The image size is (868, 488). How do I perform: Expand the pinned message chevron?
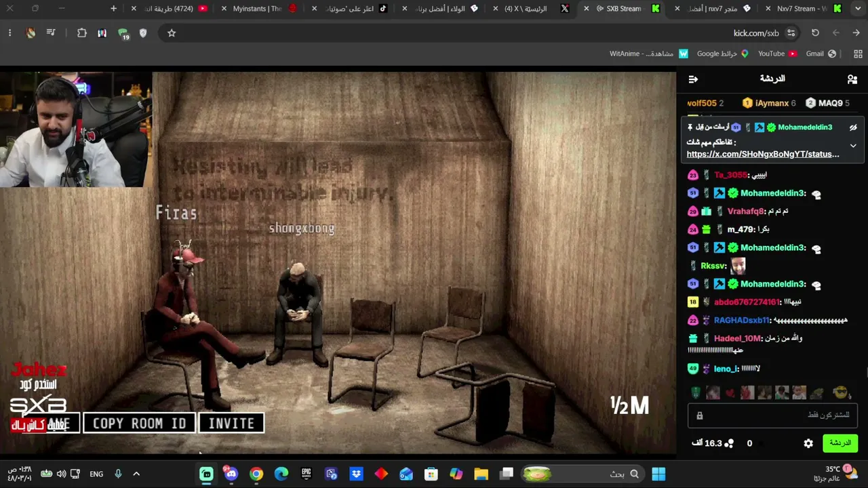coord(853,145)
